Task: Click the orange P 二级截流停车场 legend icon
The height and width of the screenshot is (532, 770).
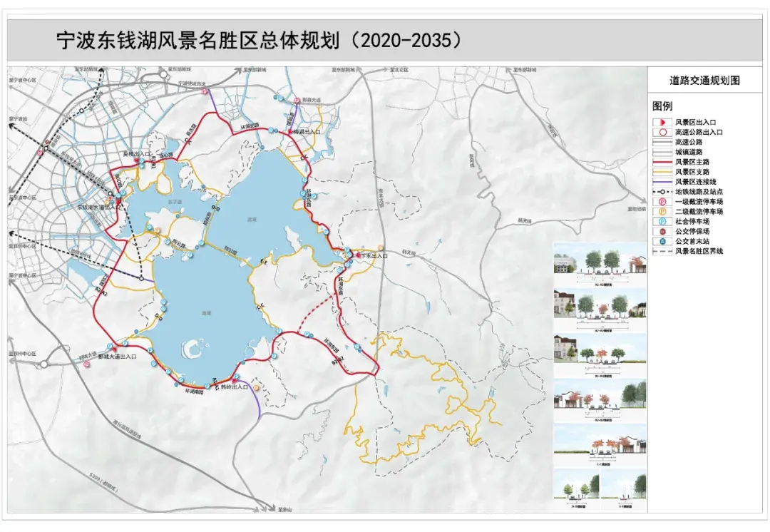Action: (662, 211)
